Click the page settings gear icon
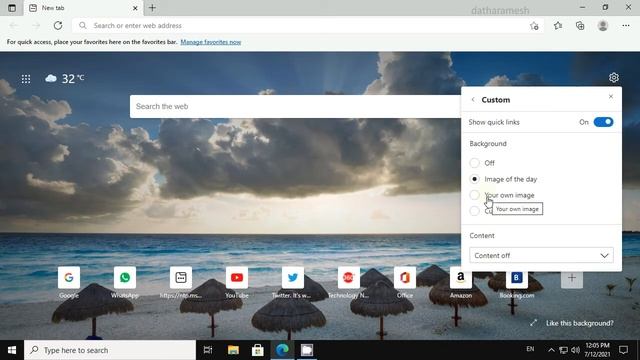The height and width of the screenshot is (360, 640). pyautogui.click(x=613, y=78)
